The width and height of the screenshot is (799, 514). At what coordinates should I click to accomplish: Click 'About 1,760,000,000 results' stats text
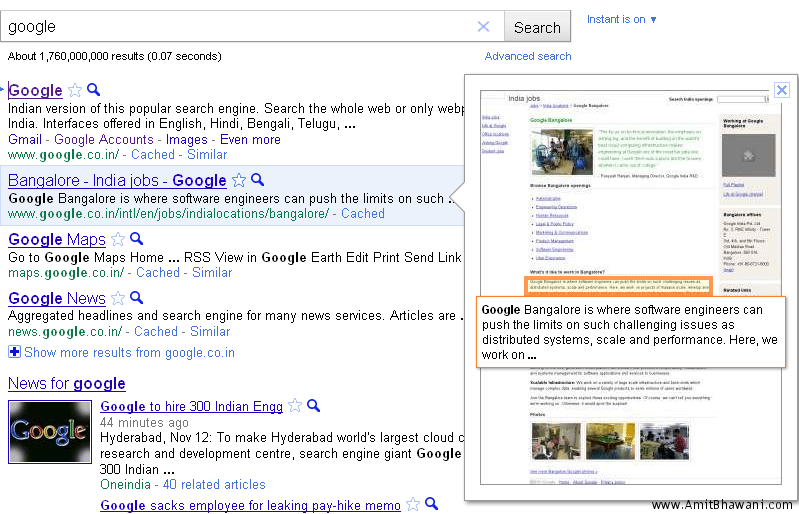click(x=115, y=56)
